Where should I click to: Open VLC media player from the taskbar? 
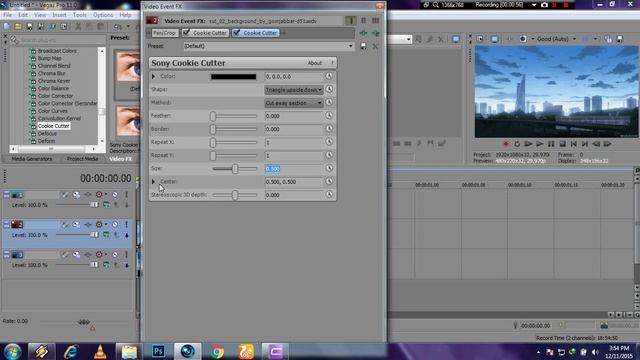(x=100, y=351)
